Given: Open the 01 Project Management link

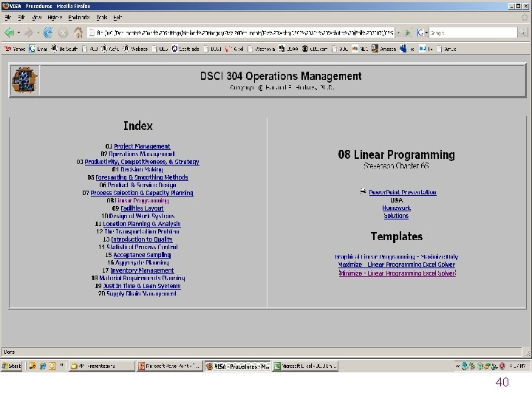Looking at the screenshot, I should click(x=142, y=146).
